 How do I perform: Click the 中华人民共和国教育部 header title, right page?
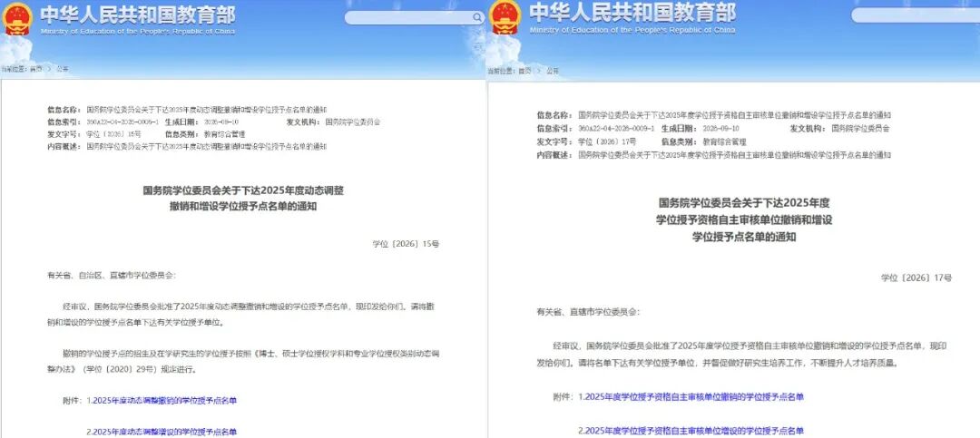click(632, 12)
